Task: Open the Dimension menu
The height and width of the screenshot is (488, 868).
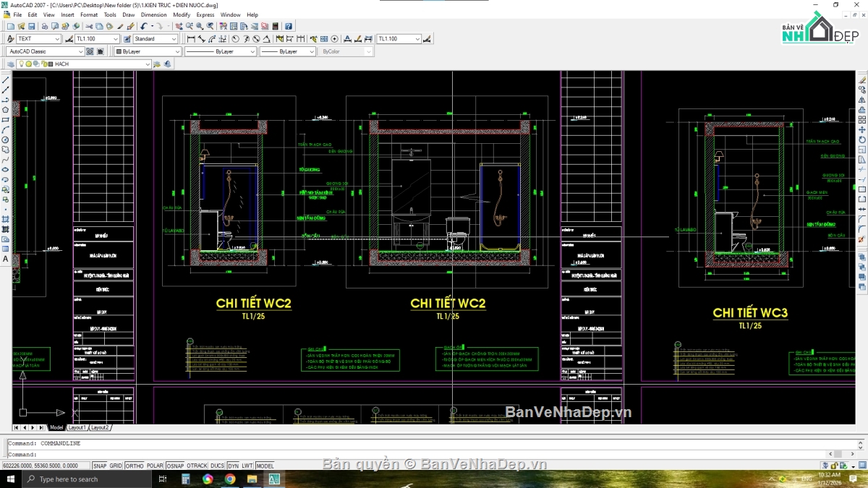Action: (x=153, y=14)
